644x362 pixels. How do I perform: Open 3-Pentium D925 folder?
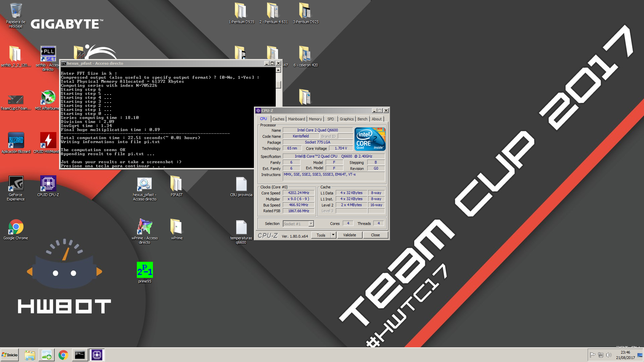(x=306, y=13)
